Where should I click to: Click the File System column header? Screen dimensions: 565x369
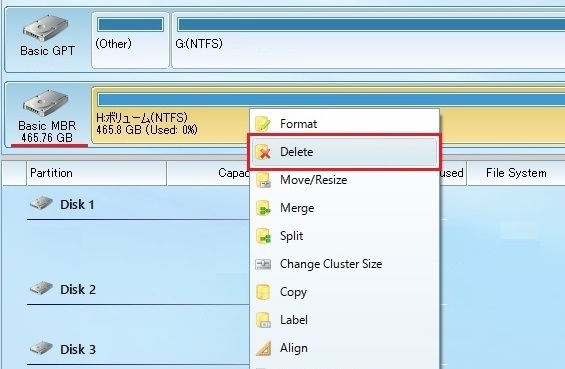[516, 173]
